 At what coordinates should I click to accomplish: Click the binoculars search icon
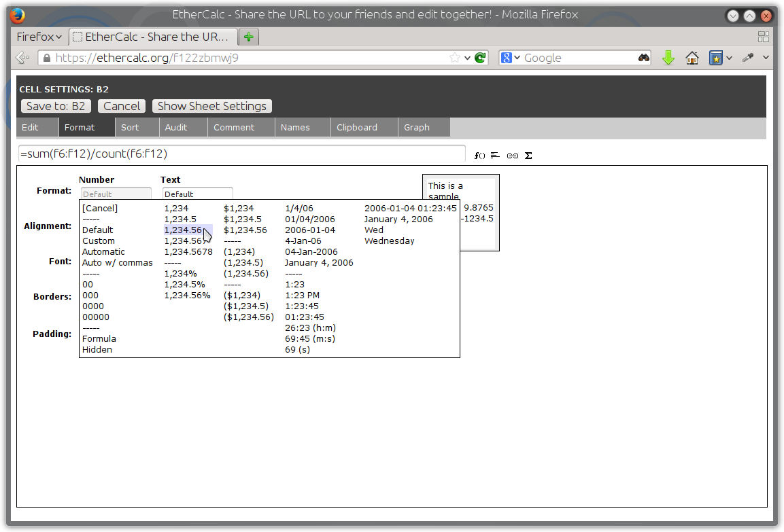[x=644, y=58]
